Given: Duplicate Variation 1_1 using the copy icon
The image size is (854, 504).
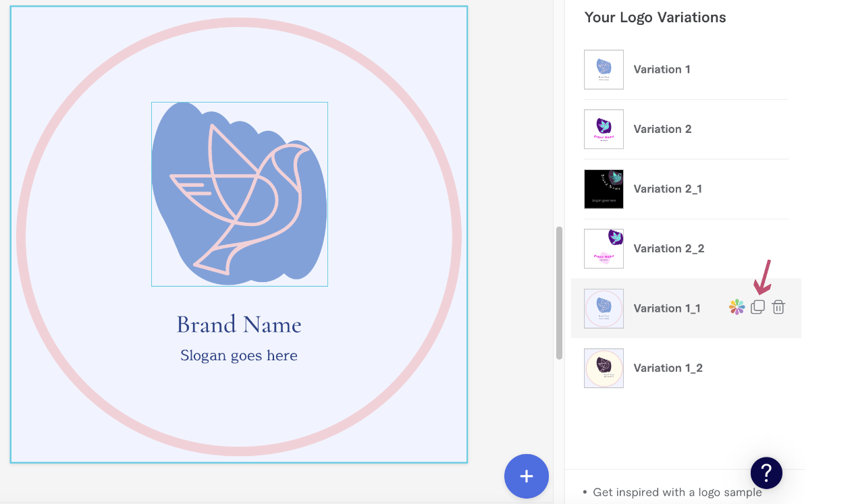Looking at the screenshot, I should (x=757, y=307).
